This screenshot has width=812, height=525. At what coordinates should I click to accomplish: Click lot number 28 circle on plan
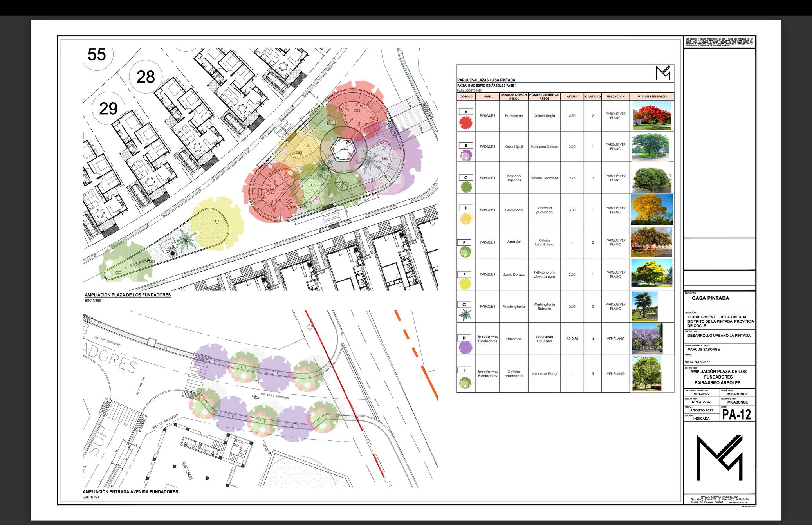(x=146, y=77)
